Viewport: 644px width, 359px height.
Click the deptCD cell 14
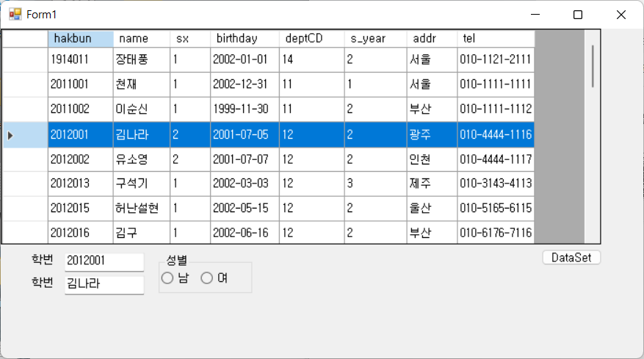click(x=312, y=59)
